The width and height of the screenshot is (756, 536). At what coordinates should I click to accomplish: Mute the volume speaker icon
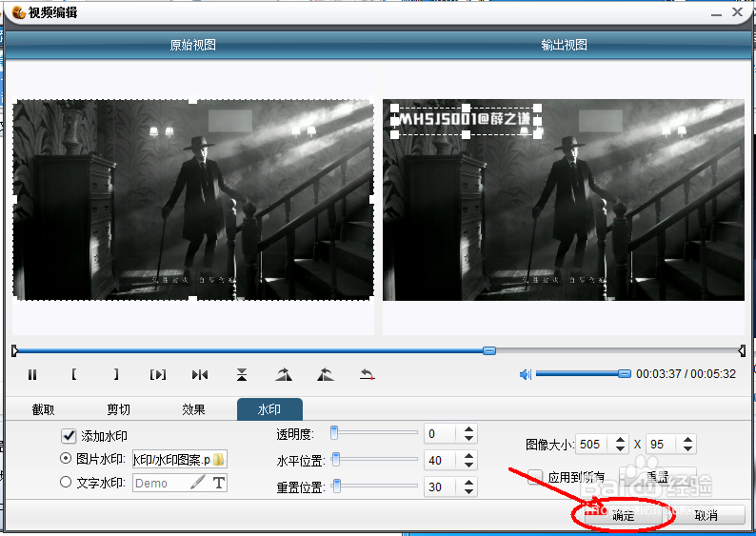525,374
